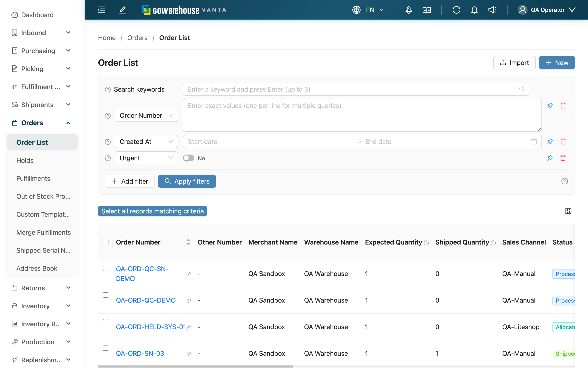Open order QA-ORD-HELD-SYS-01 link
588x368 pixels.
(x=151, y=327)
